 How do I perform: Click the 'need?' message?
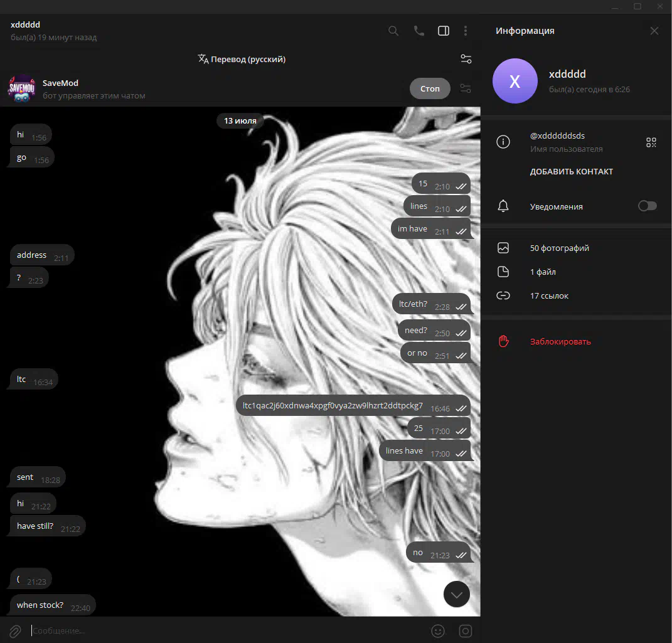pyautogui.click(x=434, y=331)
